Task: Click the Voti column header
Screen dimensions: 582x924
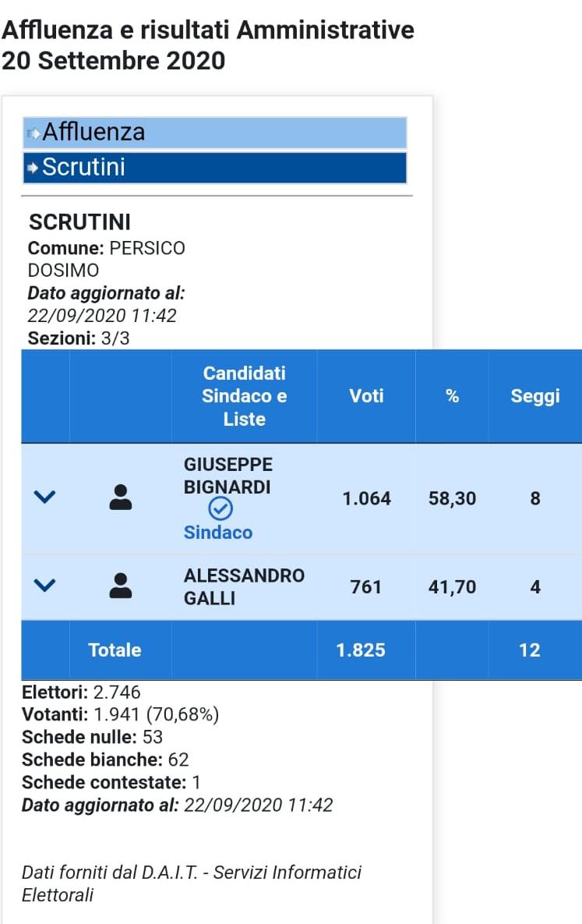Action: click(x=366, y=395)
